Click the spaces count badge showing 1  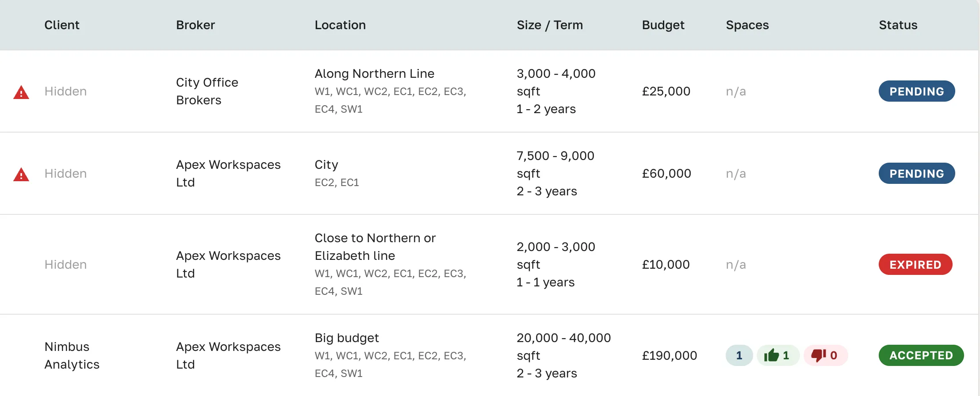[739, 355]
